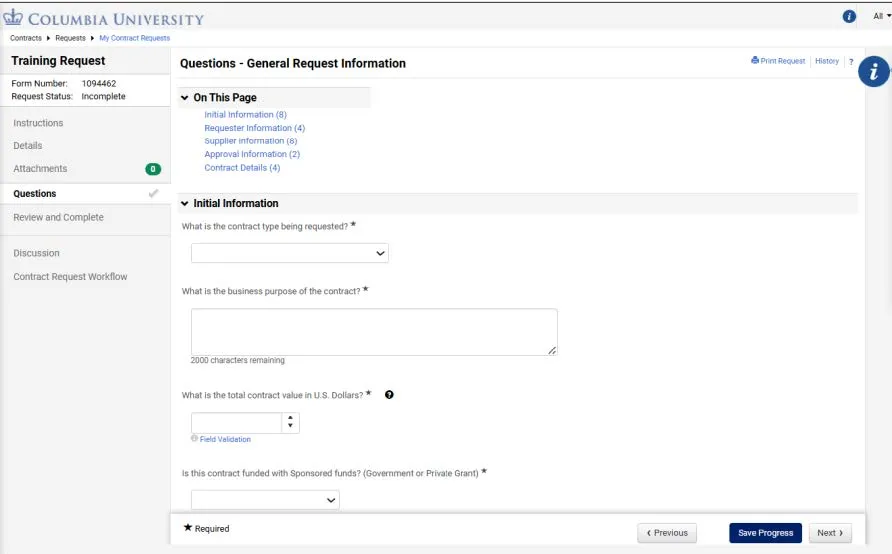
Task: Open the All dropdown in the header
Action: pos(881,16)
